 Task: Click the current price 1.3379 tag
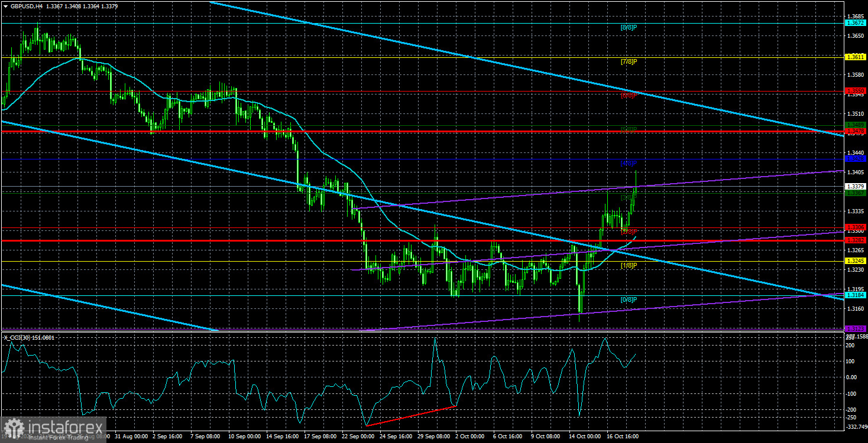point(856,186)
